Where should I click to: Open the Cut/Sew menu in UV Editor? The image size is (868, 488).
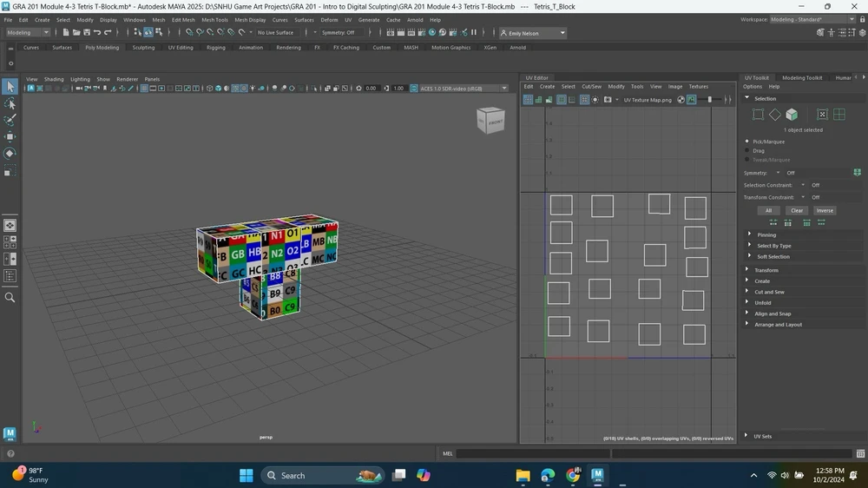tap(591, 87)
